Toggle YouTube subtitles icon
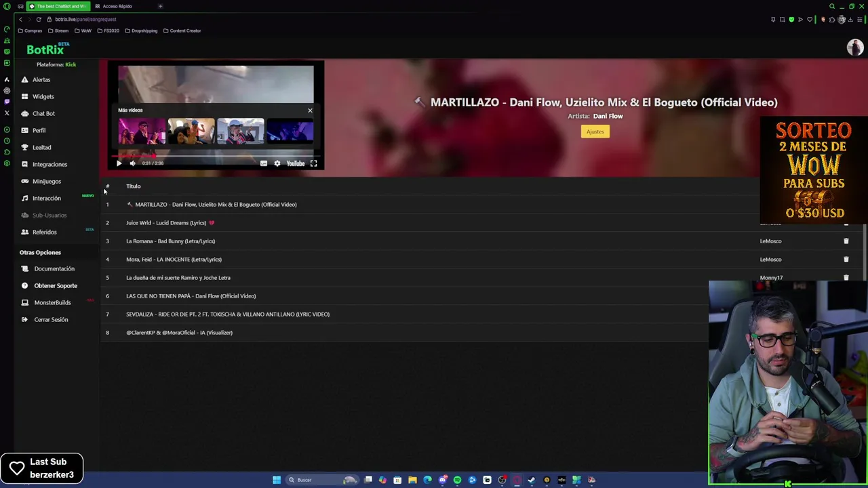Image resolution: width=868 pixels, height=488 pixels. click(264, 163)
